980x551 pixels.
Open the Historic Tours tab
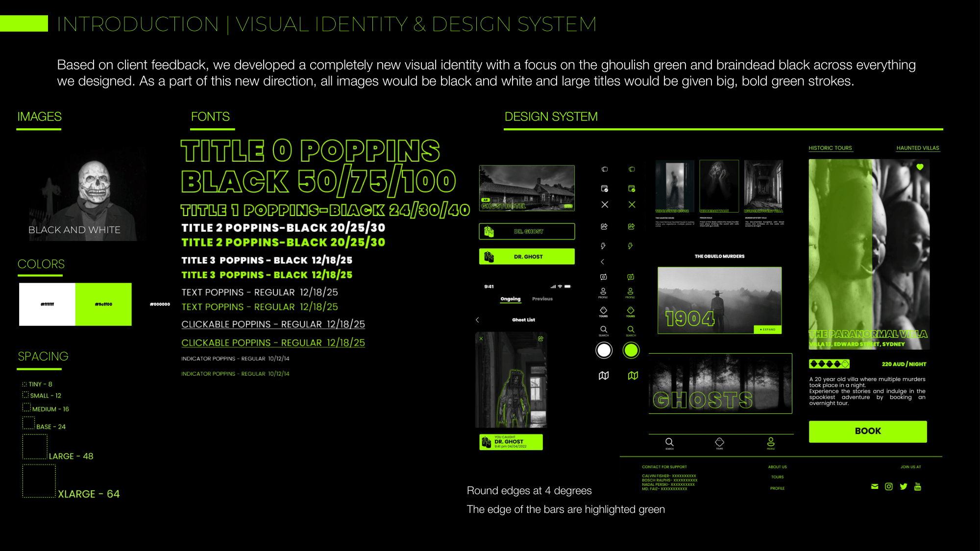[830, 148]
